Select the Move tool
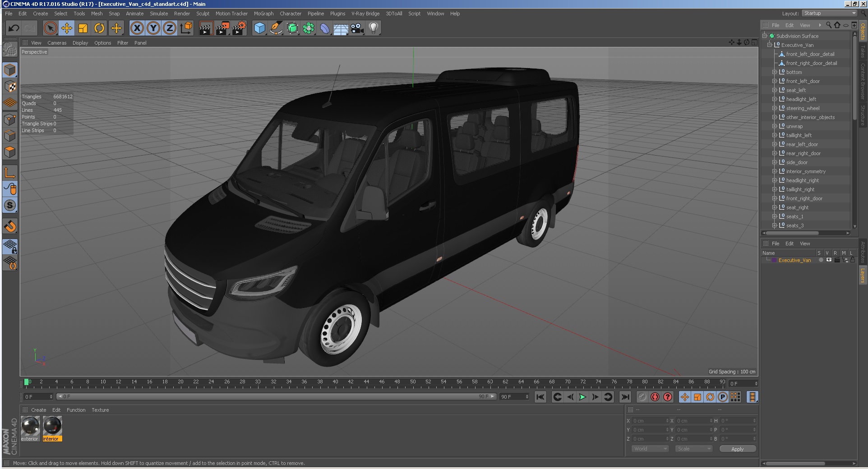This screenshot has width=868, height=469. (67, 28)
